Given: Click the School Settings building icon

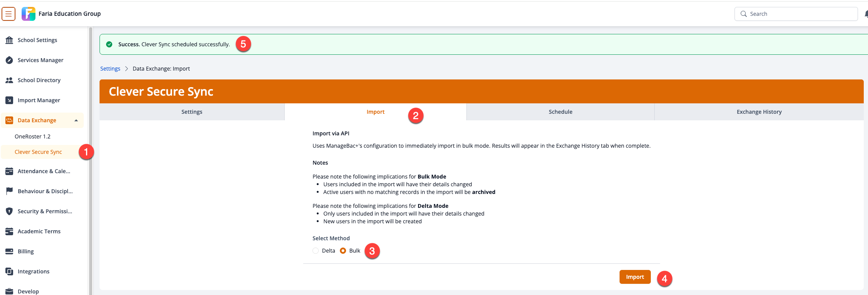Looking at the screenshot, I should coord(9,40).
